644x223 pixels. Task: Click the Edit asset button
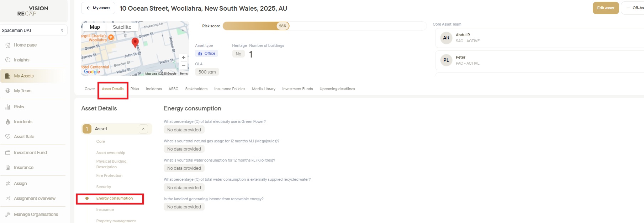[x=606, y=8]
